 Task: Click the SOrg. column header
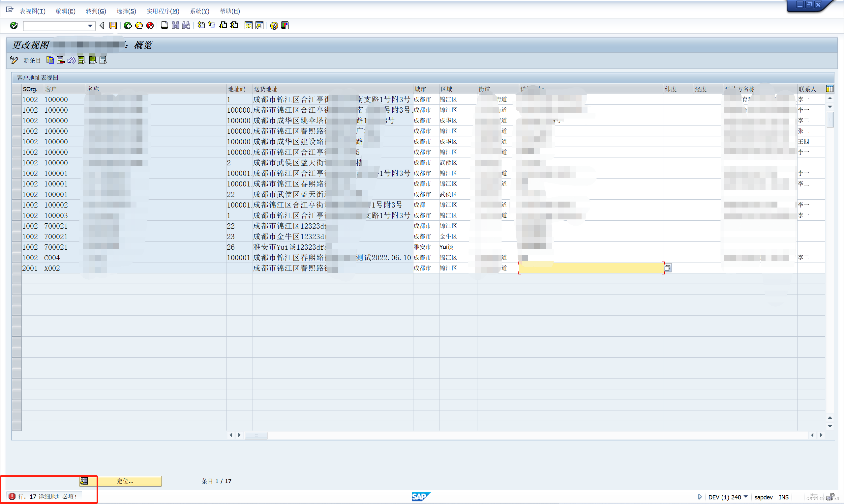click(33, 89)
